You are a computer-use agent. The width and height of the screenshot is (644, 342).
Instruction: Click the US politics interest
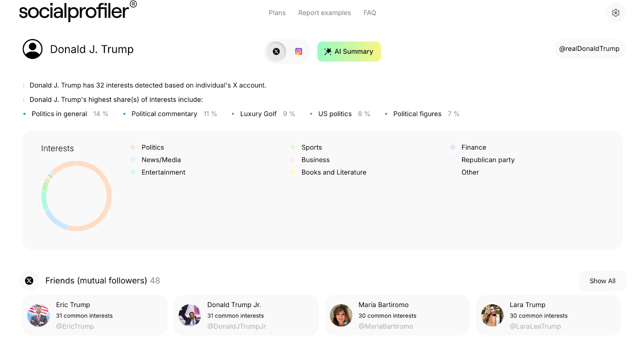335,114
